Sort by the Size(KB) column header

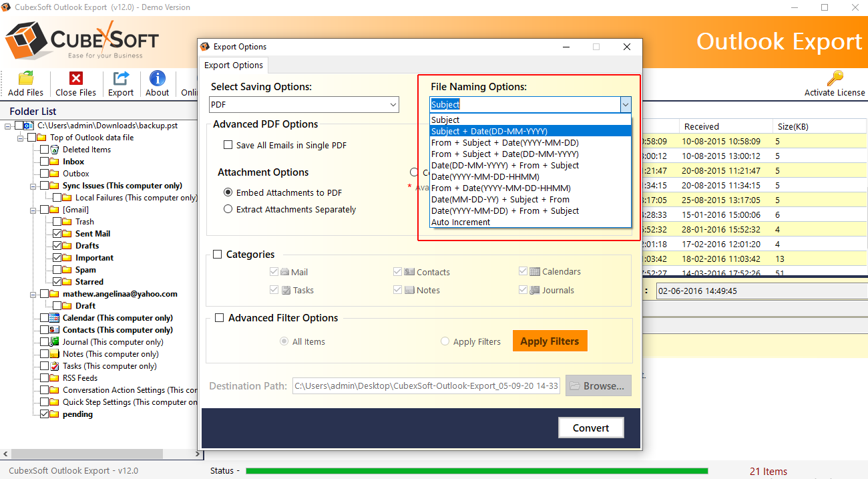tap(820, 126)
